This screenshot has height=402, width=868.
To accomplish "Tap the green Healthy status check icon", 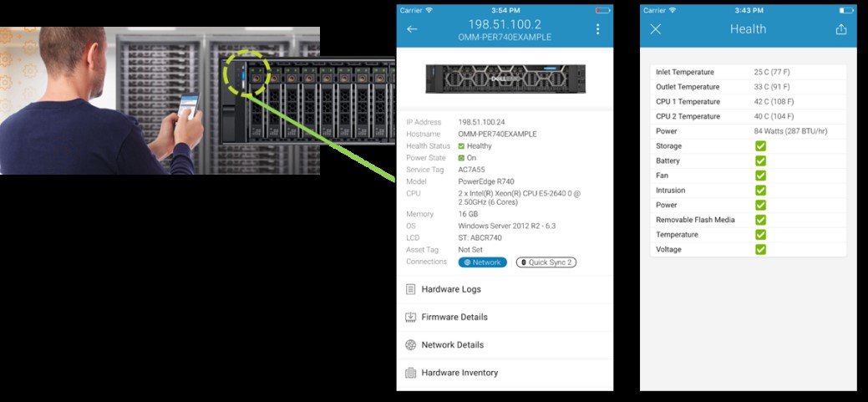I will point(461,146).
